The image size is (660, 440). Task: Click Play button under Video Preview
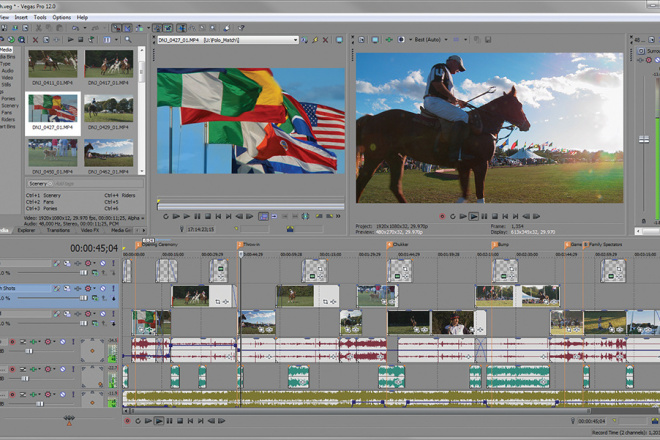click(x=474, y=216)
